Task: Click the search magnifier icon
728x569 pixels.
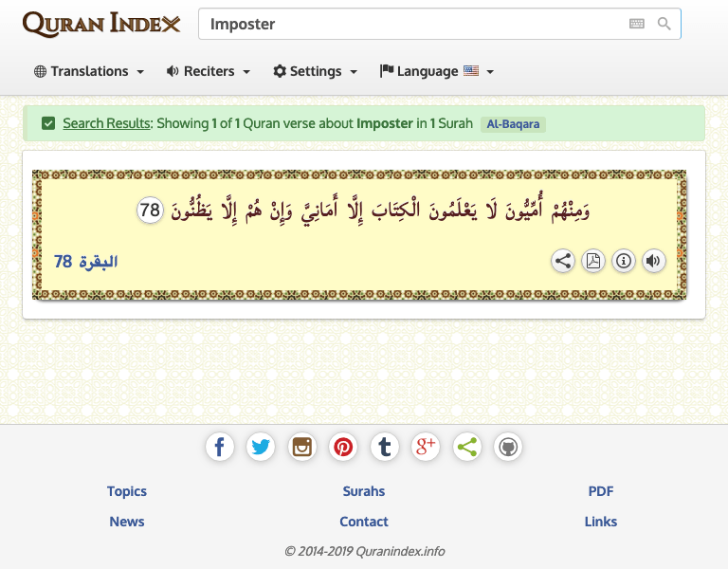Action: coord(664,24)
